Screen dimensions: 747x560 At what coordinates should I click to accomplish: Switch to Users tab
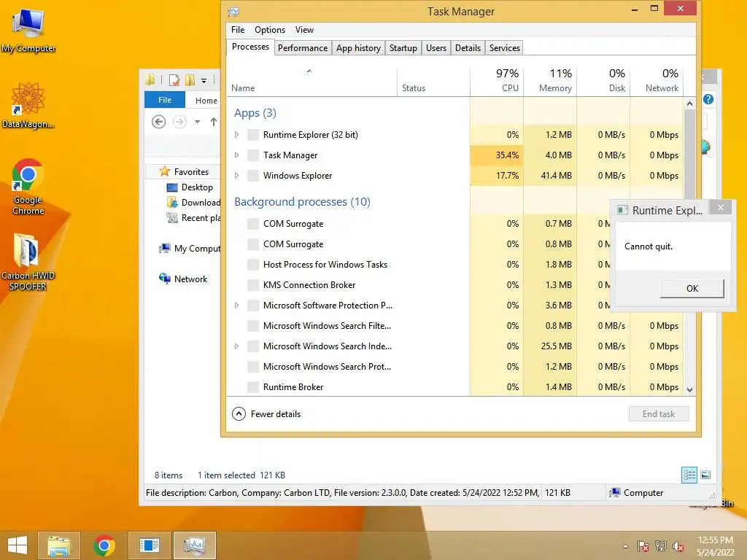point(436,47)
